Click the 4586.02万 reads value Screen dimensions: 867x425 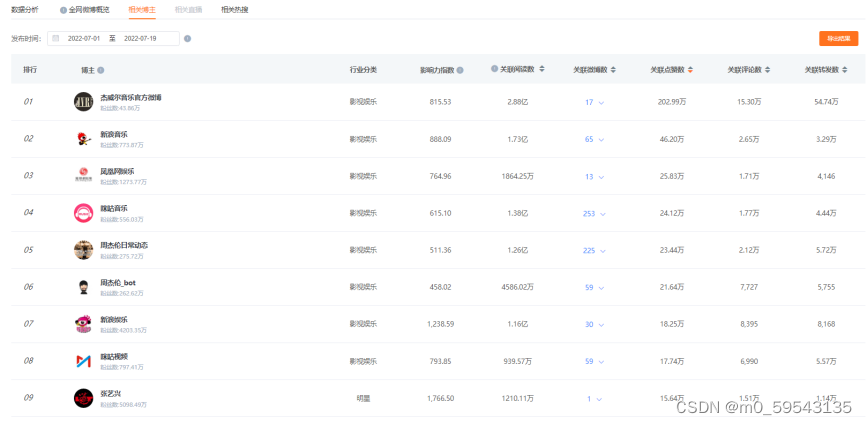coord(518,287)
